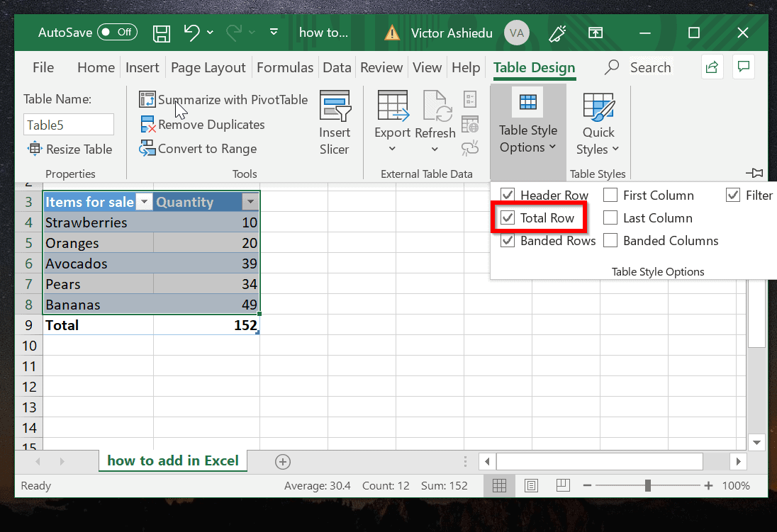This screenshot has width=777, height=532.
Task: Pin the ribbon with pushpin icon
Action: (754, 173)
